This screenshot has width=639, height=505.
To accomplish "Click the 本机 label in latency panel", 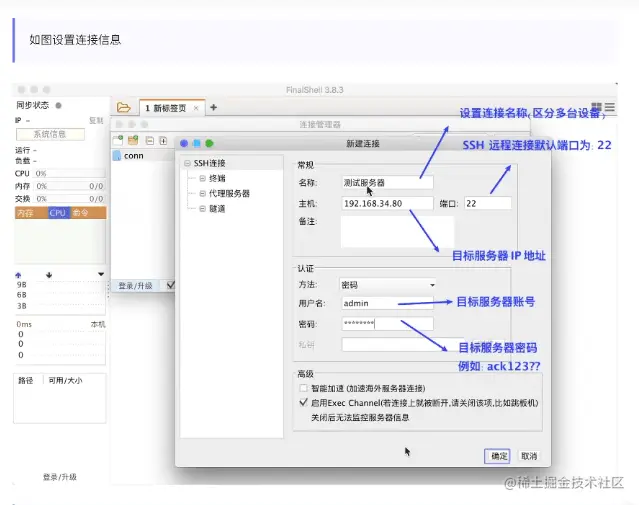I will [x=98, y=324].
